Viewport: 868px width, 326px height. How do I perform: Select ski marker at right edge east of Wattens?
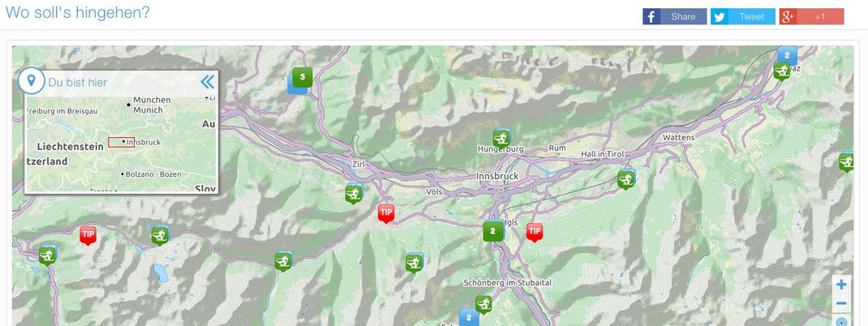point(846,162)
